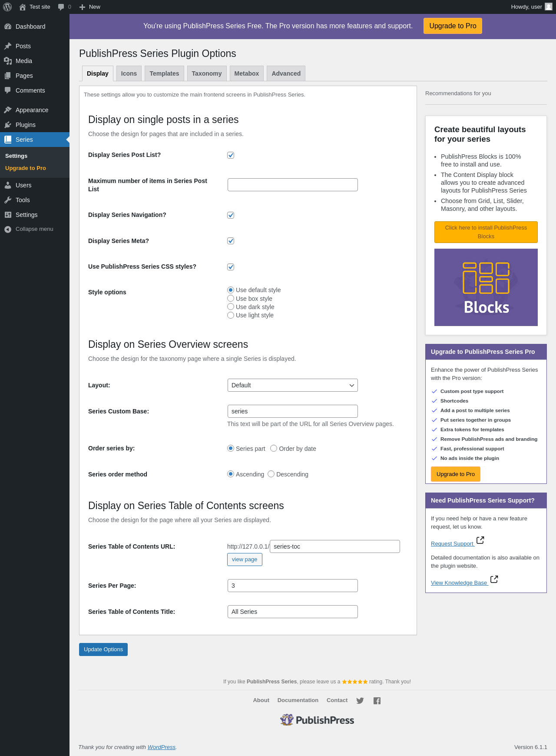Click the Twitter icon in footer

click(x=360, y=700)
